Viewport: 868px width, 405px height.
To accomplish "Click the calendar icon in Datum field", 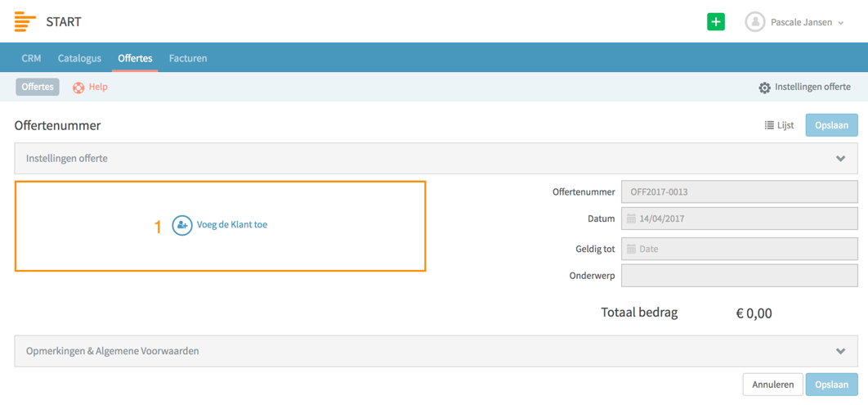I will 631,218.
